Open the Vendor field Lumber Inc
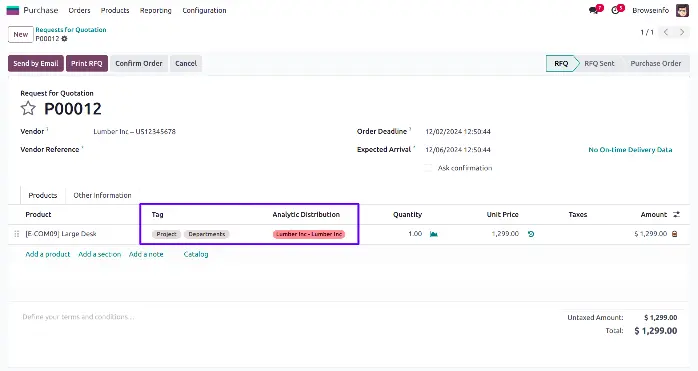This screenshot has width=698, height=371. [134, 131]
